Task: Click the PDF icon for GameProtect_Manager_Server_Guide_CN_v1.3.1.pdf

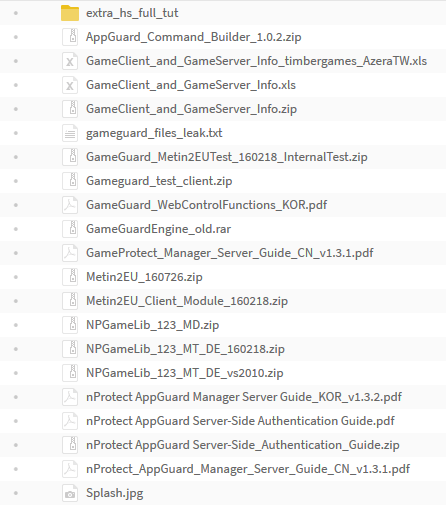Action: [70, 253]
